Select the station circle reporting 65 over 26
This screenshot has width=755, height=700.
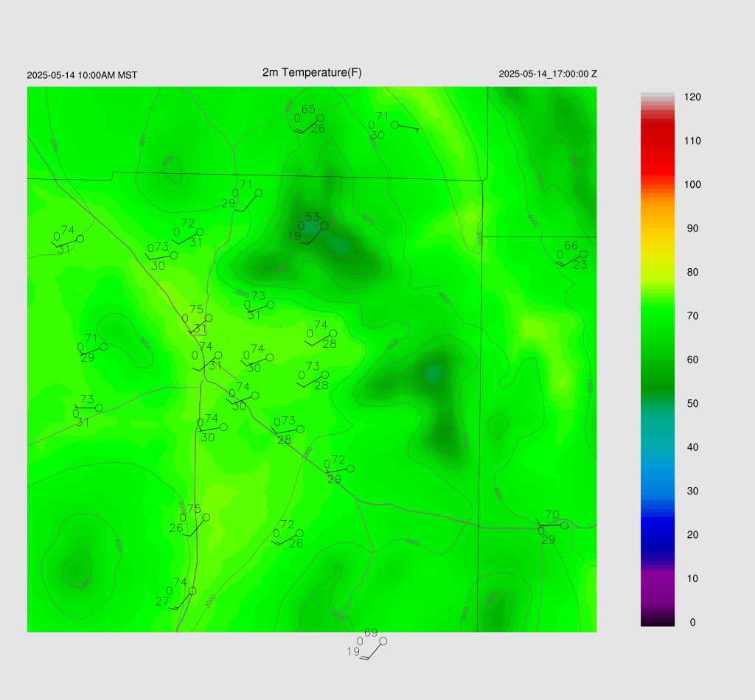[320, 118]
